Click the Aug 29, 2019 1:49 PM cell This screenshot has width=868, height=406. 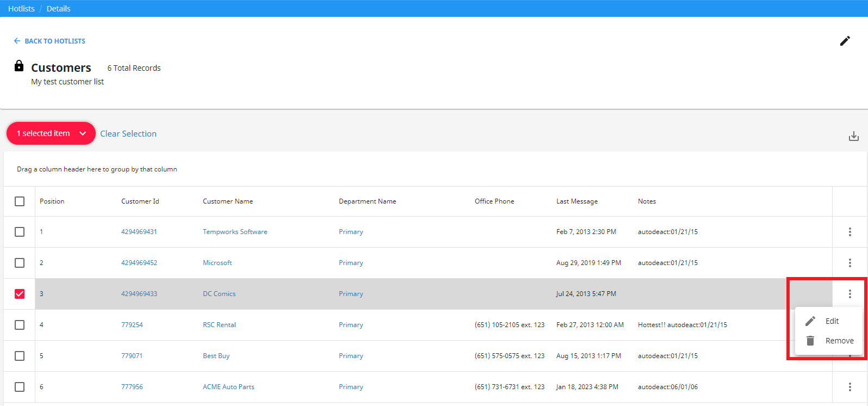588,263
